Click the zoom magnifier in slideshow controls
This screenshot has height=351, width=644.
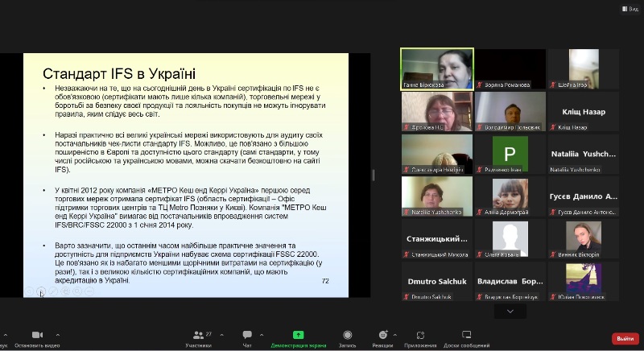(77, 291)
